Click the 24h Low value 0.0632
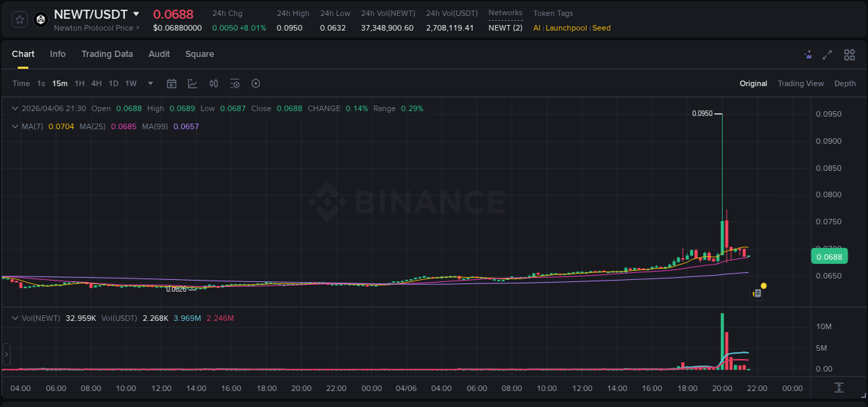Screen dimensions: 868x407 [x=333, y=28]
